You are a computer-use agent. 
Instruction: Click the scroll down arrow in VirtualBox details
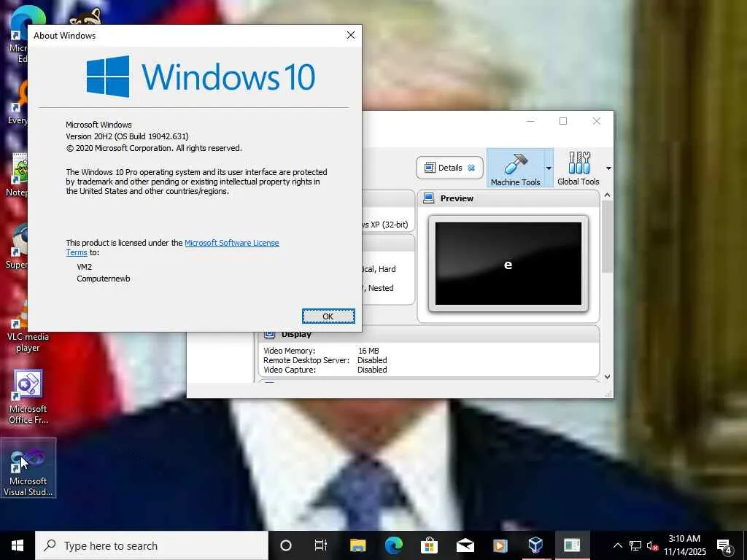607,377
